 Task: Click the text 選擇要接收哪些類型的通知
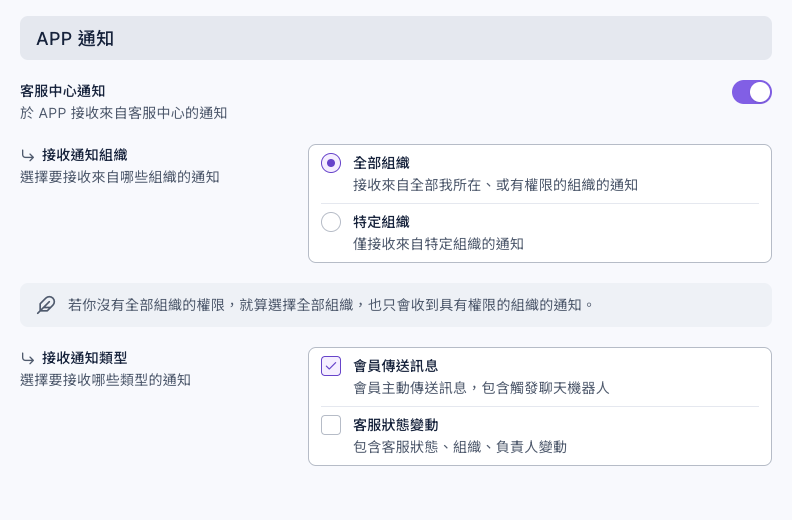106,380
